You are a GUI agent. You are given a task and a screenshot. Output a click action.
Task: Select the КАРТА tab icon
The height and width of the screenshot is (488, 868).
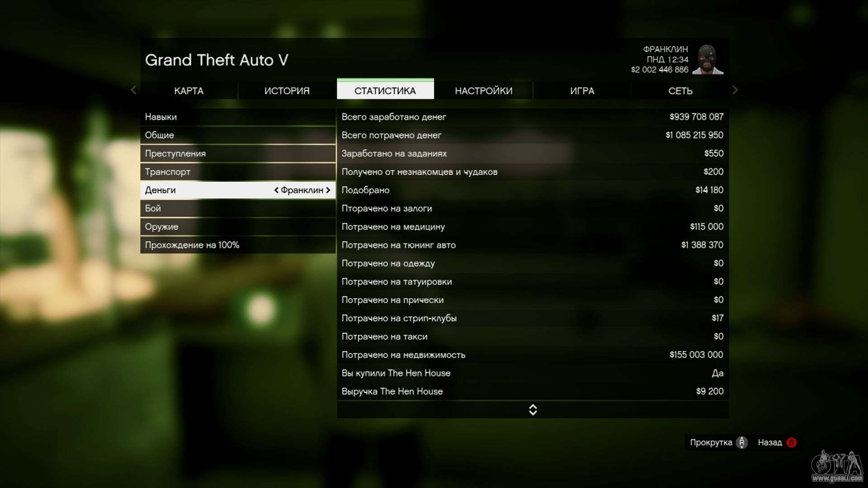tap(189, 90)
